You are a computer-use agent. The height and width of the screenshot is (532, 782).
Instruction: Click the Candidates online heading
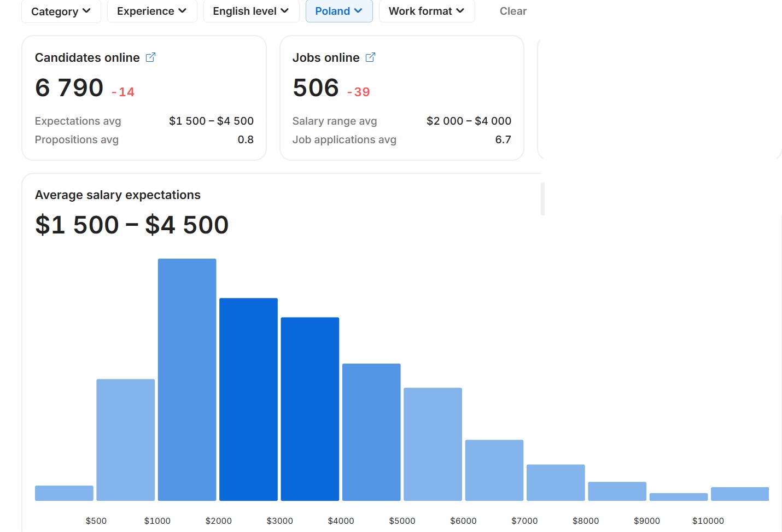tap(87, 58)
